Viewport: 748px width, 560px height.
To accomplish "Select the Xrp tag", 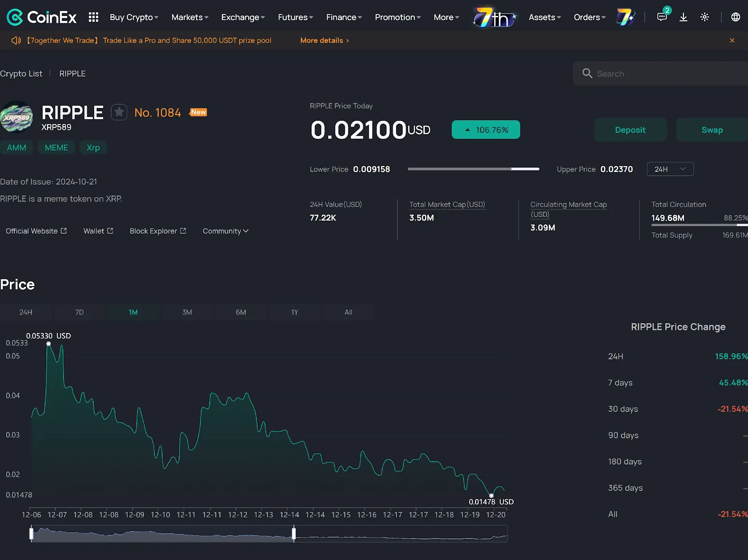I will coord(93,148).
